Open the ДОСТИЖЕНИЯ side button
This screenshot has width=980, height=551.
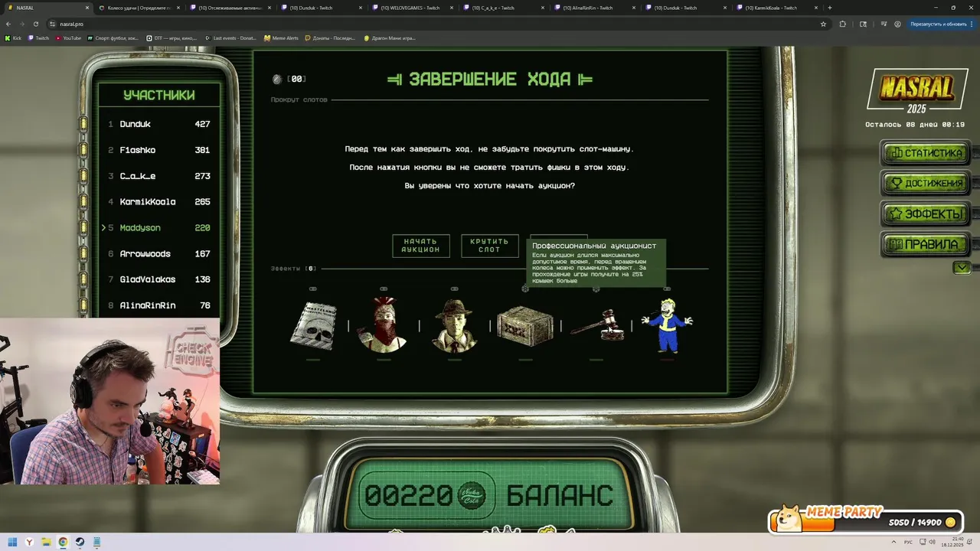pyautogui.click(x=926, y=184)
